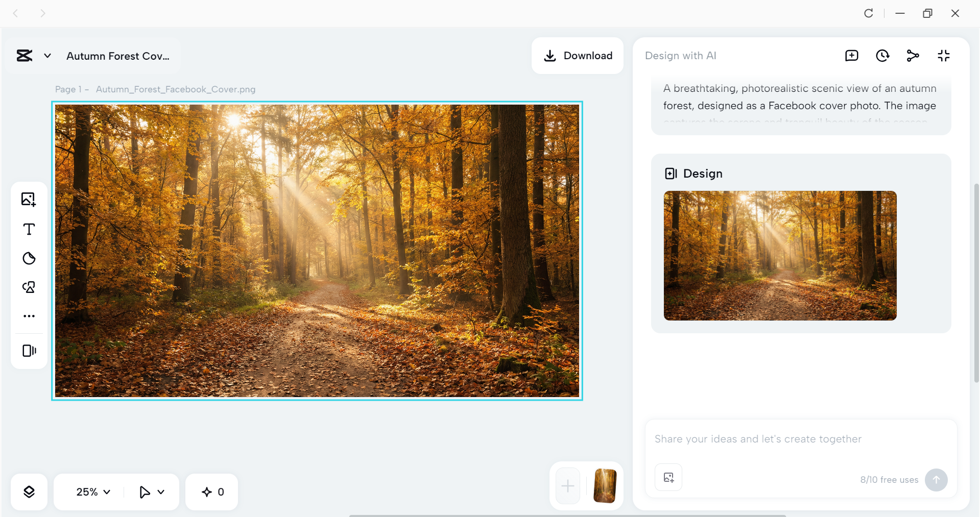Start a new AI chat in Design panel
Screen dimensions: 980x517
pos(851,55)
